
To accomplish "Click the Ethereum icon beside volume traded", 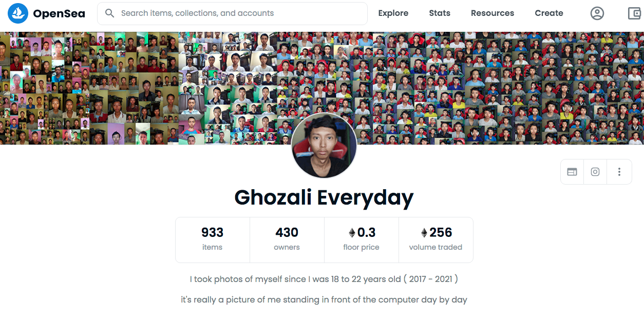I will coord(424,233).
